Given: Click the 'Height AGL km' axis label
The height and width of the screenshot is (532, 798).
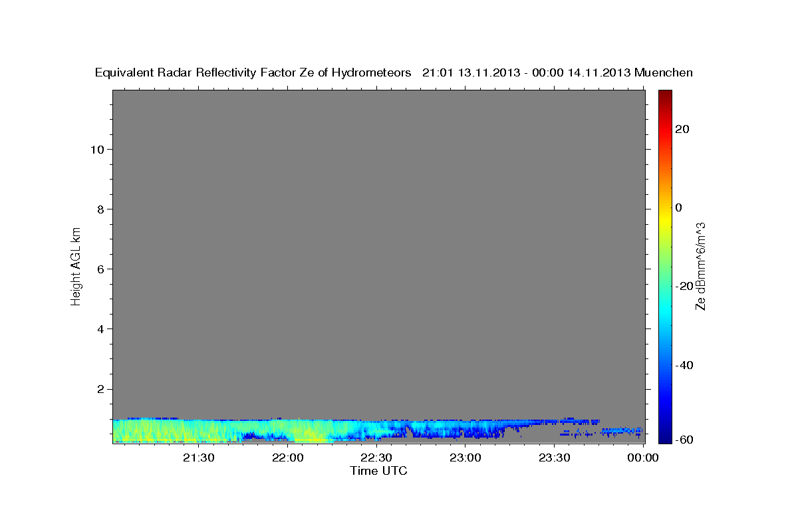Looking at the screenshot, I should 76,265.
